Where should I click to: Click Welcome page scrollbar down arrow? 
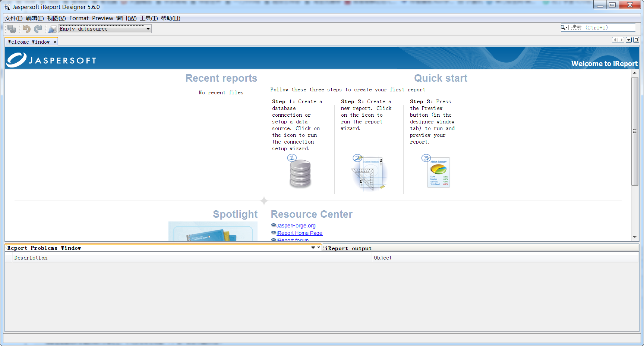tap(635, 237)
